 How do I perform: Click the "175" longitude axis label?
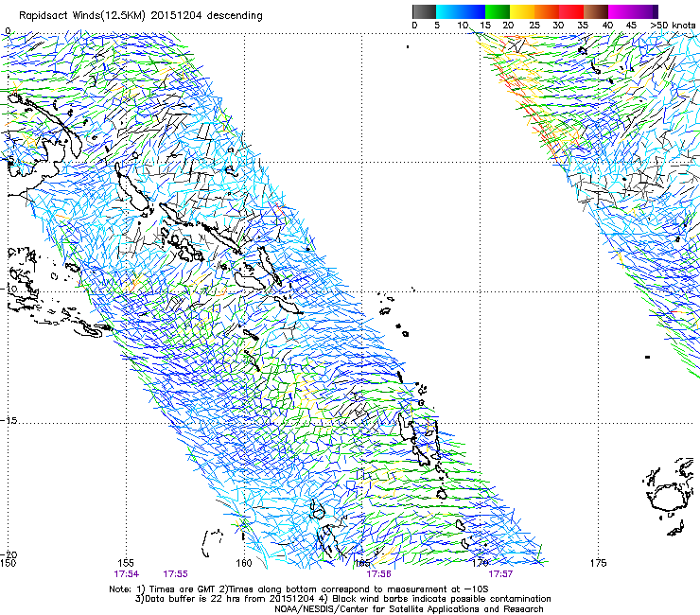pyautogui.click(x=598, y=563)
